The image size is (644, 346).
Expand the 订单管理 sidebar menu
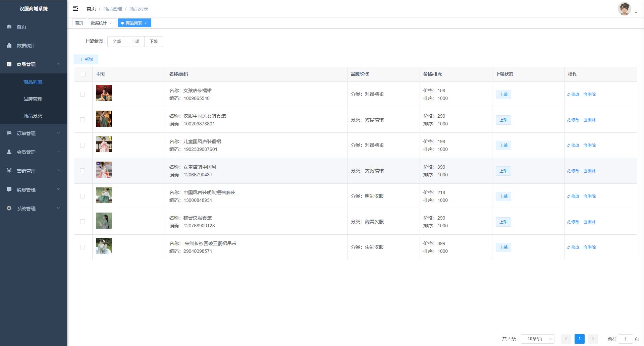[x=34, y=133]
